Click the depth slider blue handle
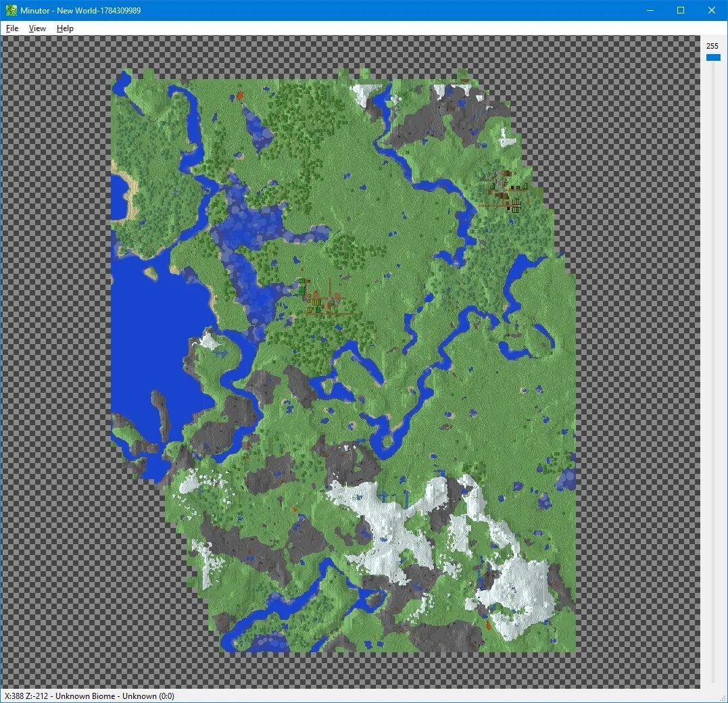The height and width of the screenshot is (703, 728). 713,57
